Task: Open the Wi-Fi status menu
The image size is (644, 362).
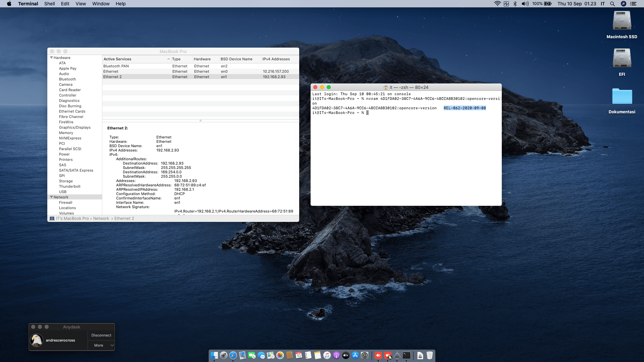Action: coord(497,4)
